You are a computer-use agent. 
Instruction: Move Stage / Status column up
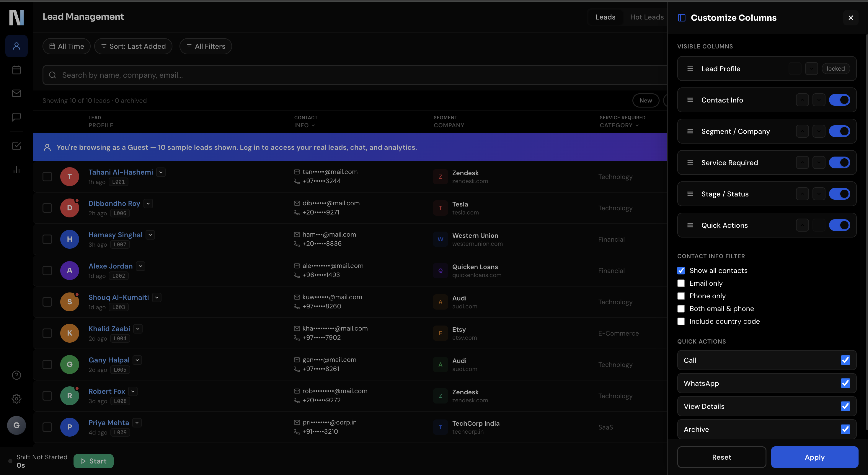click(x=802, y=194)
